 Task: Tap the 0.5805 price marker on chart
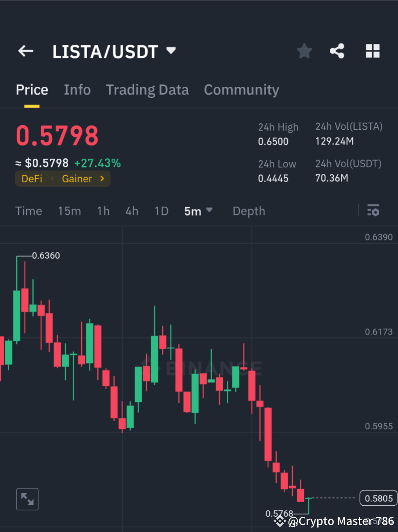(378, 498)
